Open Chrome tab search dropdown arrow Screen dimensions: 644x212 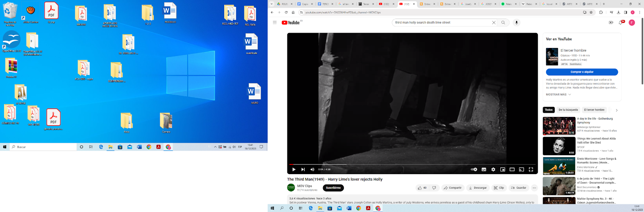coord(272,4)
